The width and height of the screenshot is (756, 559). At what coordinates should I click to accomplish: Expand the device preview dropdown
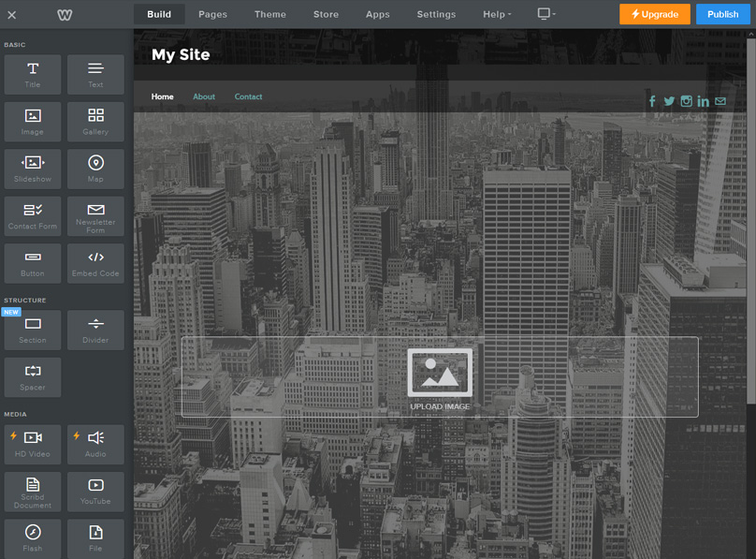click(x=545, y=14)
